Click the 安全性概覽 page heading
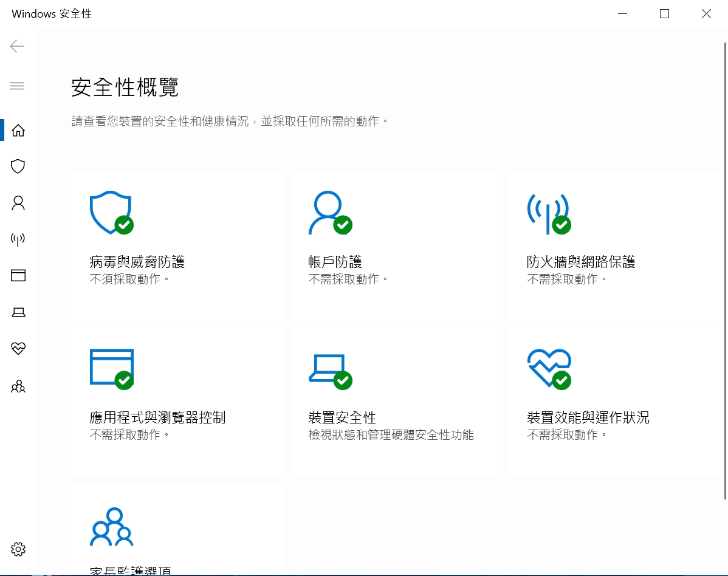This screenshot has width=728, height=576. tap(125, 87)
